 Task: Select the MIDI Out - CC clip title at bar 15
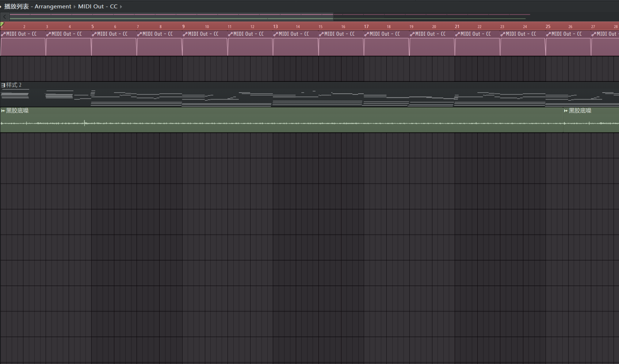pos(340,34)
